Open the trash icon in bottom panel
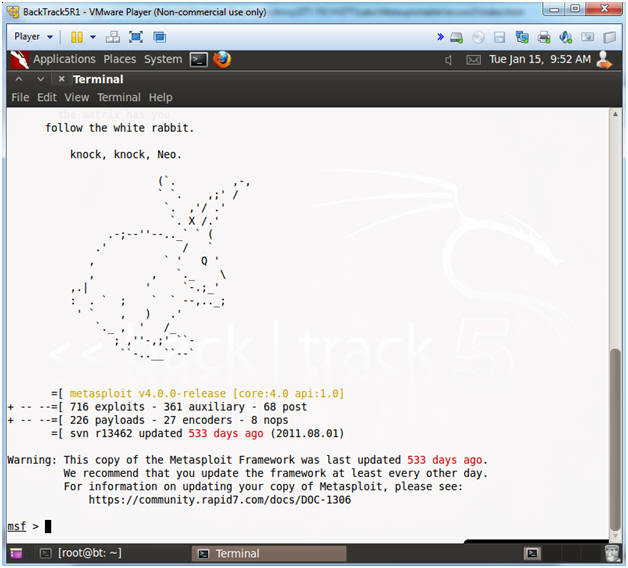Screen dimensions: 628x568 click(612, 553)
